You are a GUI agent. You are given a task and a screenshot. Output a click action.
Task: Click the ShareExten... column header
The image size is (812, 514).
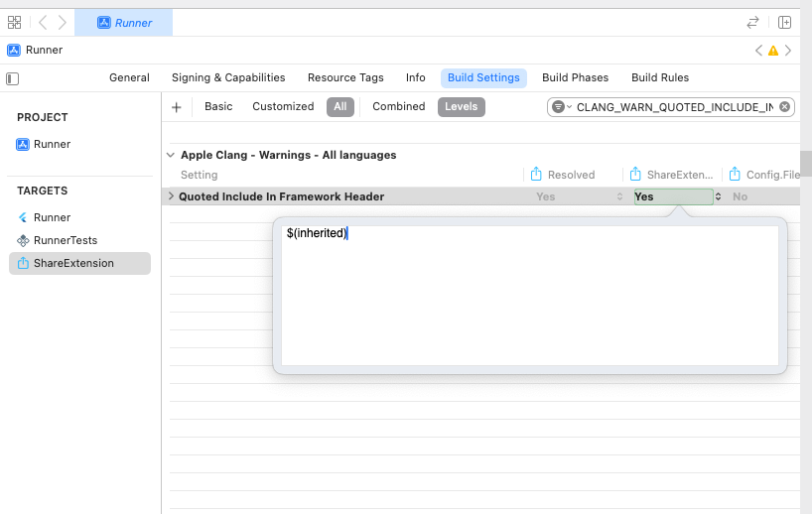click(x=679, y=175)
